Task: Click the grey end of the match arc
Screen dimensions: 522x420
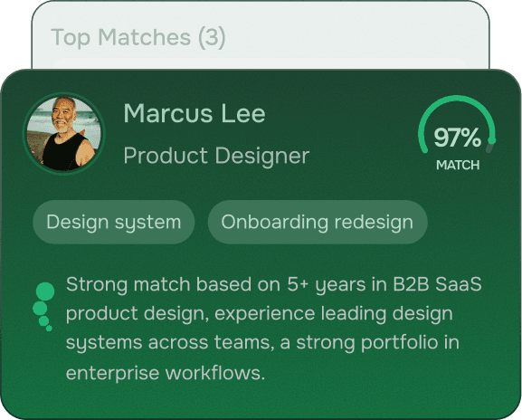Action: click(489, 148)
